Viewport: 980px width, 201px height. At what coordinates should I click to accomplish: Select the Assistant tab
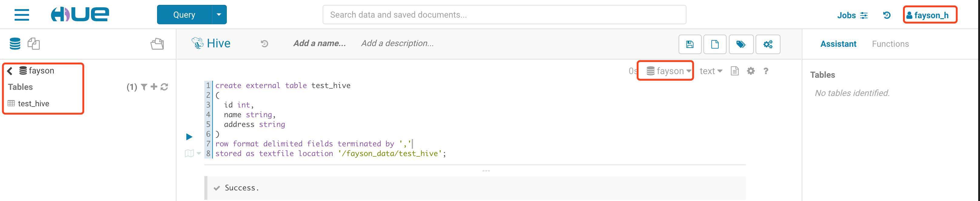coord(838,44)
